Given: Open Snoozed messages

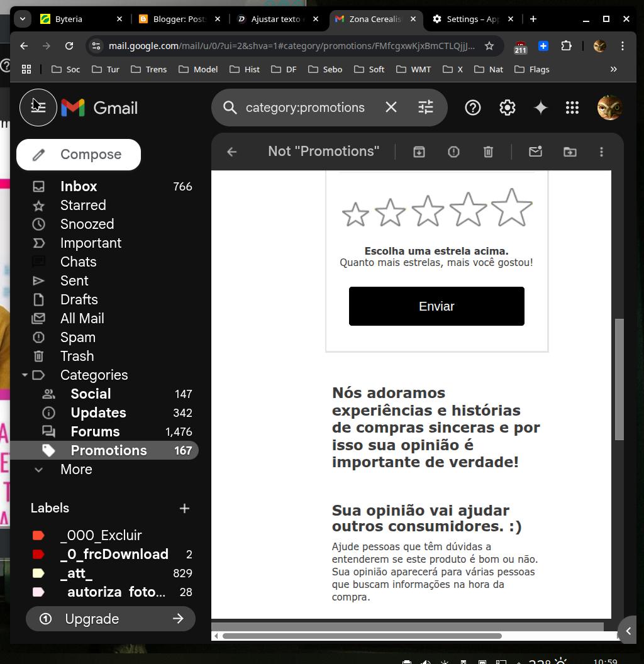Looking at the screenshot, I should (104, 224).
